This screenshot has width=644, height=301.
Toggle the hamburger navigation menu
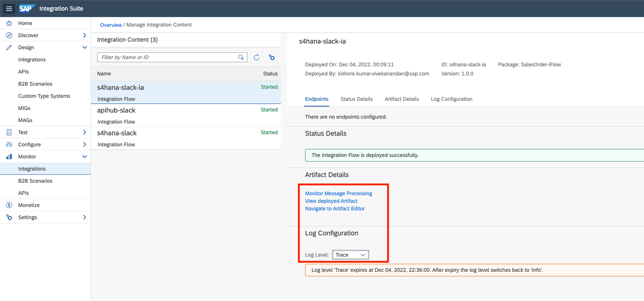9,8
